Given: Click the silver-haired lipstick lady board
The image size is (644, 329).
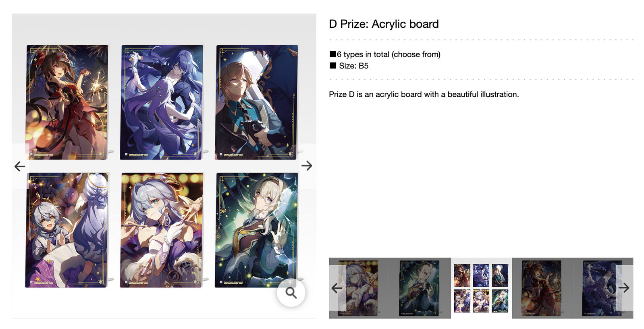Looking at the screenshot, I should [162, 230].
